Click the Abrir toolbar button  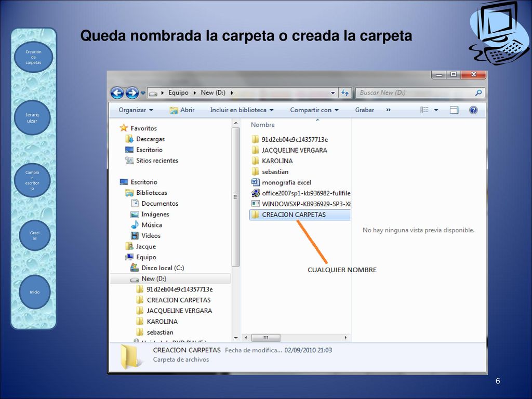[x=182, y=110]
